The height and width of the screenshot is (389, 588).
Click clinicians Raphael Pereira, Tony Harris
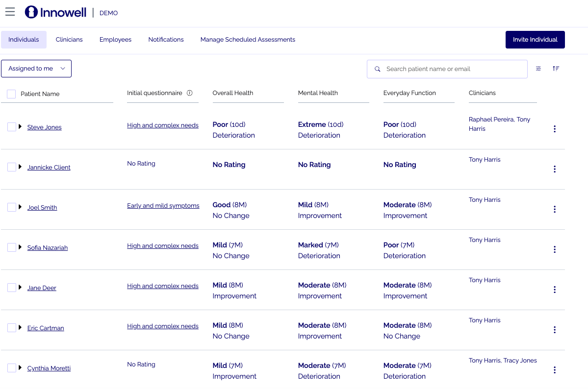tap(500, 124)
